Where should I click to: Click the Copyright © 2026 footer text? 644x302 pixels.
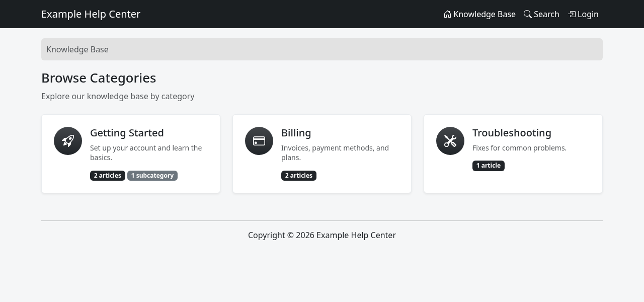click(x=322, y=235)
